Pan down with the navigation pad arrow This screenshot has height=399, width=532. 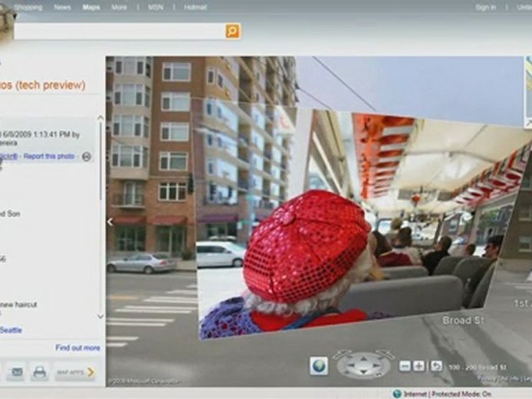[x=364, y=372]
